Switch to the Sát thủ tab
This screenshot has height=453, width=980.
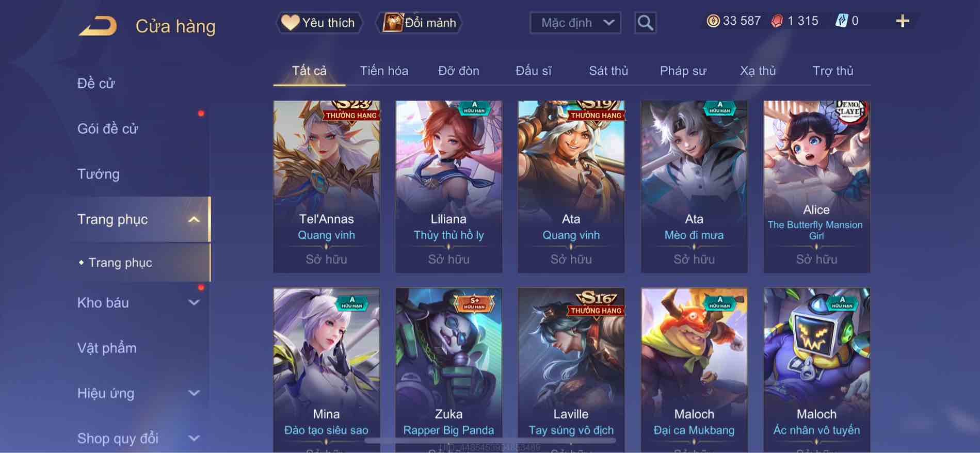(608, 71)
